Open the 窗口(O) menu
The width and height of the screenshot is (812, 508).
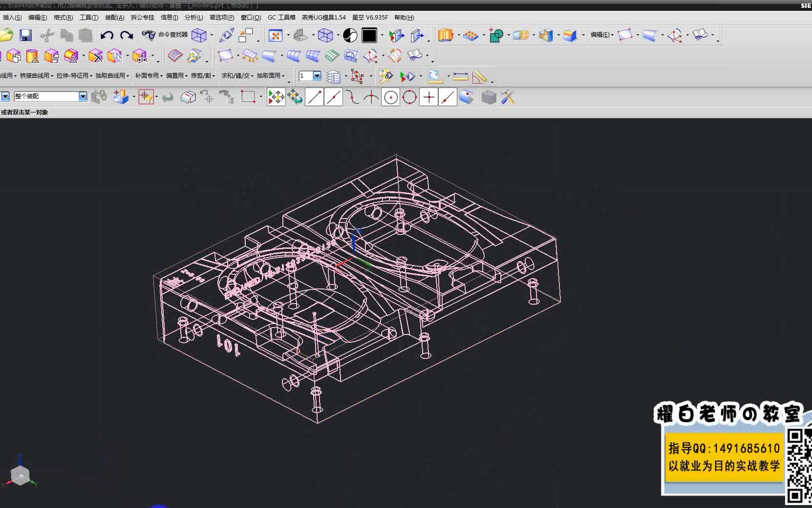point(251,18)
